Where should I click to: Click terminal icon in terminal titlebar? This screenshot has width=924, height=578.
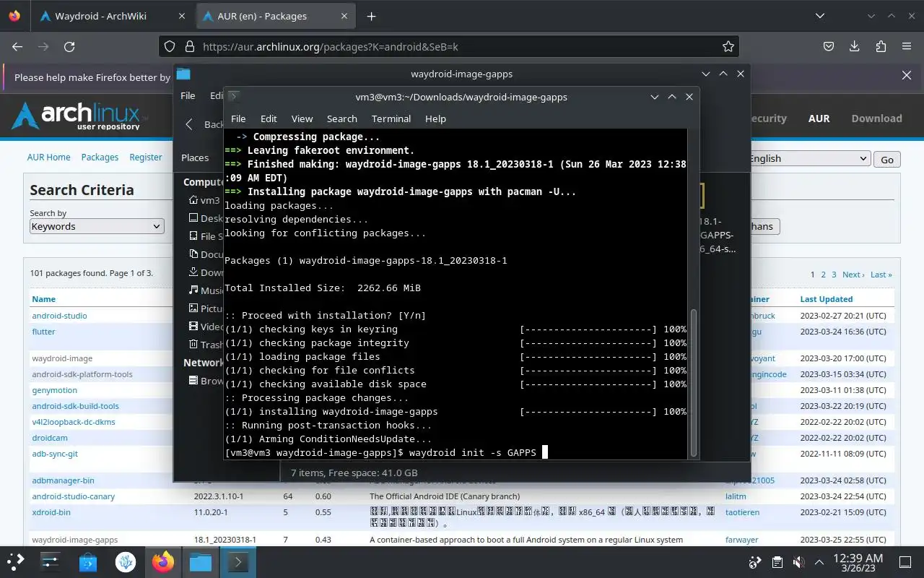click(234, 96)
